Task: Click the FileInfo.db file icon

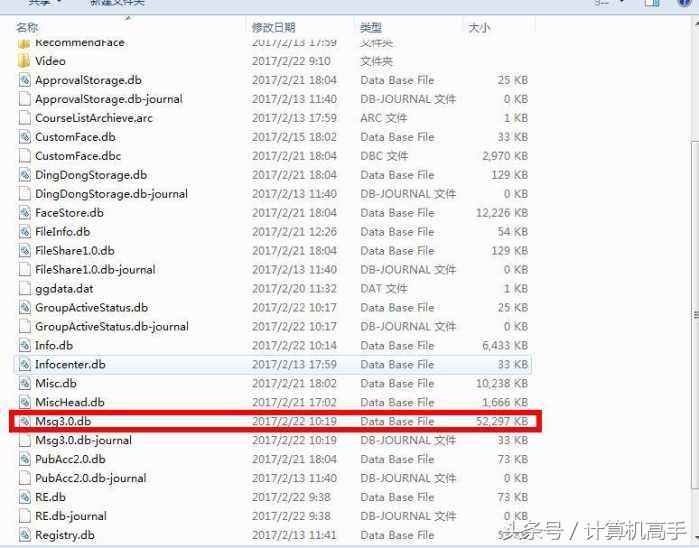Action: coord(25,232)
